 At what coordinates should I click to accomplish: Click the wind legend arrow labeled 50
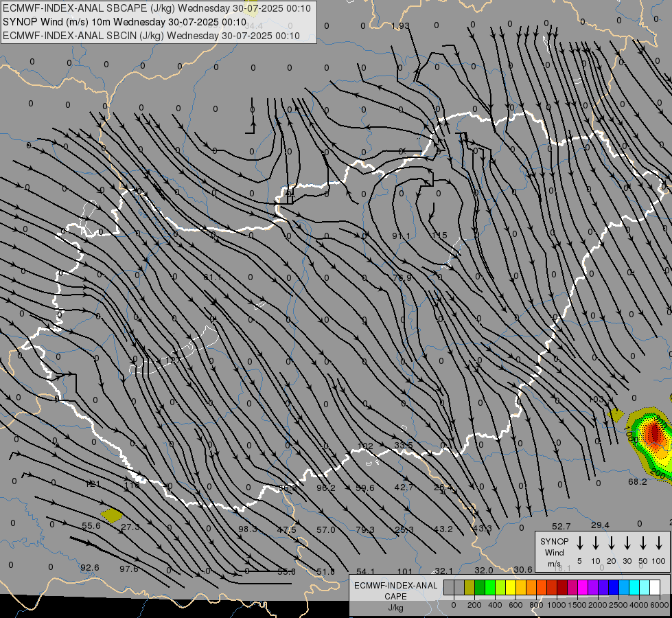coord(643,542)
